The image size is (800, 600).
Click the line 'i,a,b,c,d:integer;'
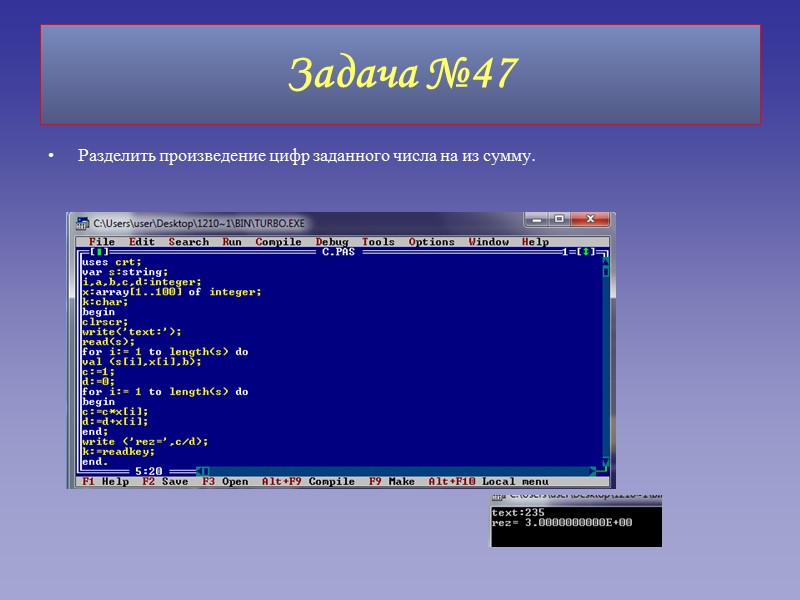point(141,282)
